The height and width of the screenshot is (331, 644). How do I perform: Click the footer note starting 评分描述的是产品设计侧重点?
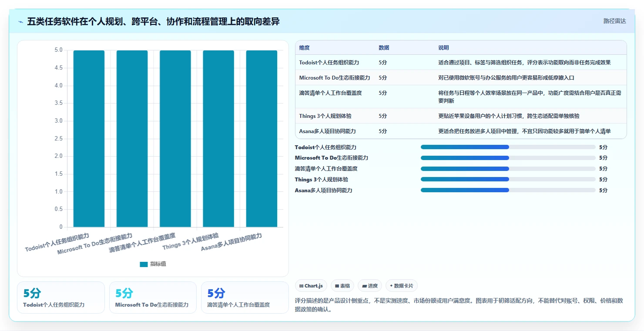click(x=459, y=305)
